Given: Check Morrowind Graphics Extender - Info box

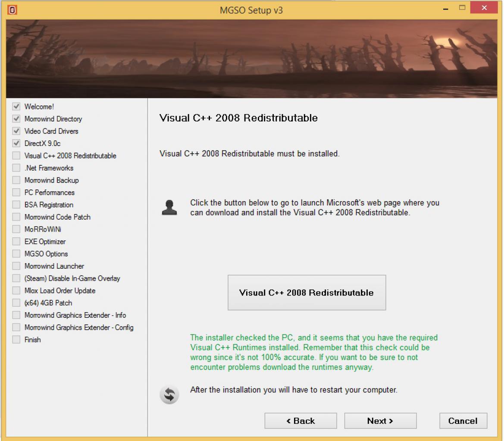Looking at the screenshot, I should click(16, 315).
